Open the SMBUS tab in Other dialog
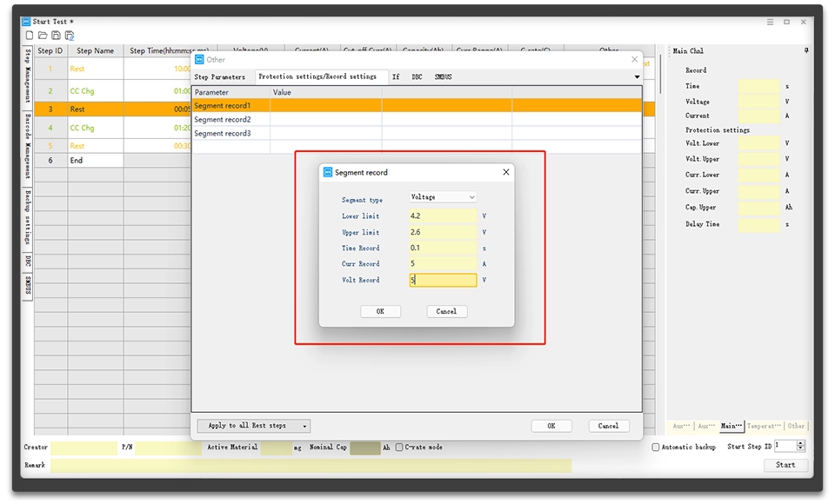Image resolution: width=835 pixels, height=504 pixels. click(x=443, y=76)
